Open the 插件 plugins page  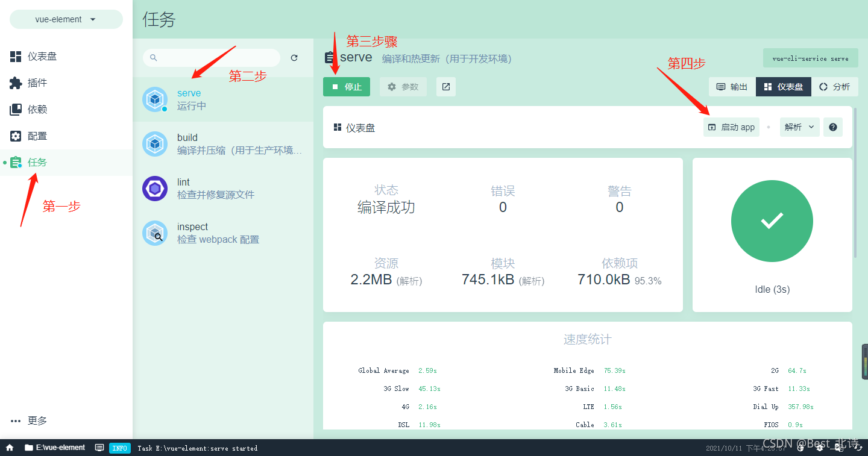coord(66,83)
